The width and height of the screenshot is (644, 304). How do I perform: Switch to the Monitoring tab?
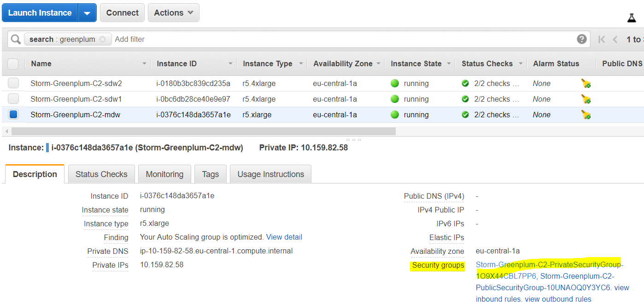tap(164, 174)
